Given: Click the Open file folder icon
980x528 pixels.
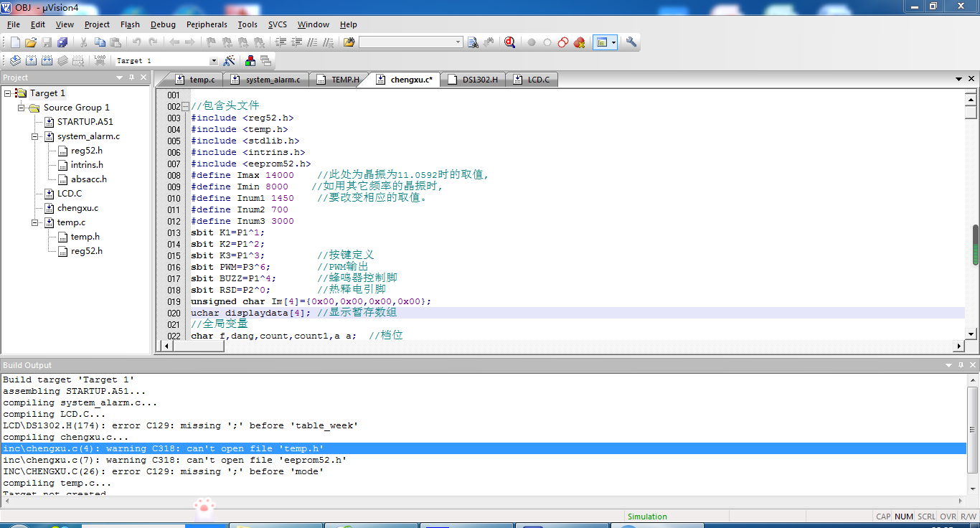Looking at the screenshot, I should pos(31,42).
